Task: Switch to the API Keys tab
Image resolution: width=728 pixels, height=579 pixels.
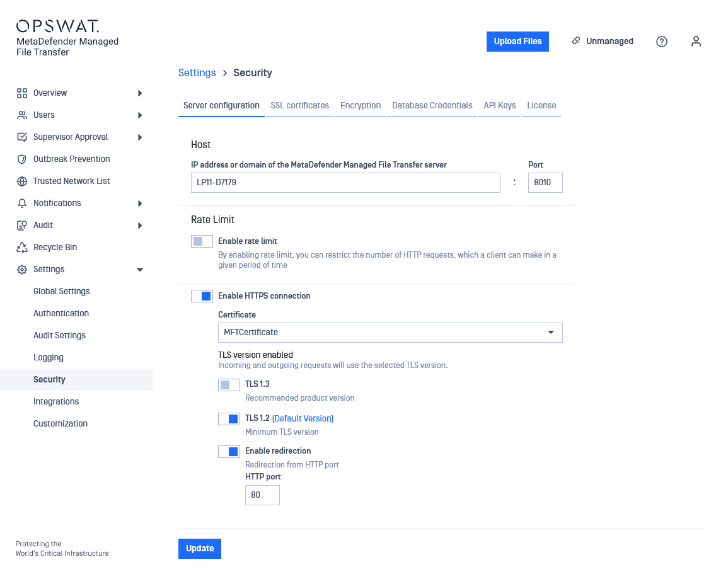Action: (500, 106)
